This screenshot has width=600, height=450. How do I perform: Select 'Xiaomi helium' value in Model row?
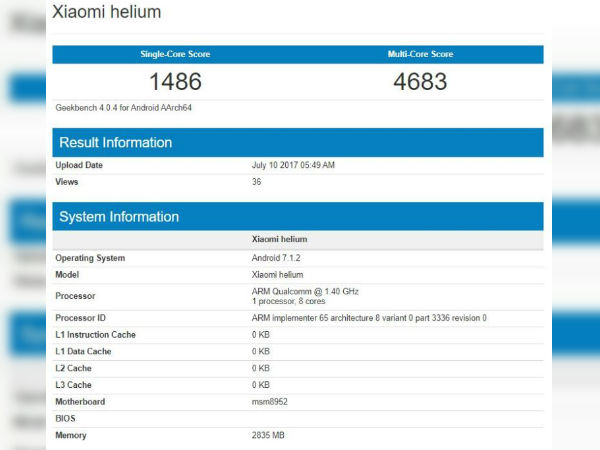coord(277,275)
